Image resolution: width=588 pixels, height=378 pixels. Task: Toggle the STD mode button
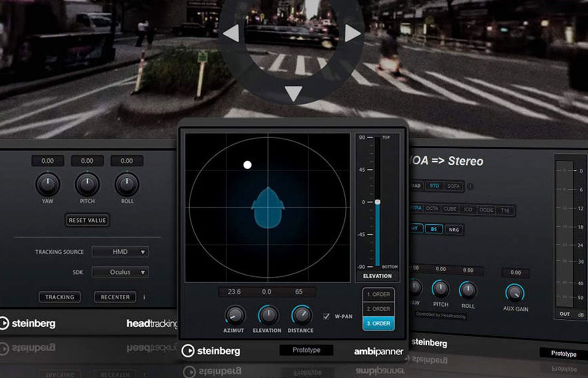[x=434, y=186]
